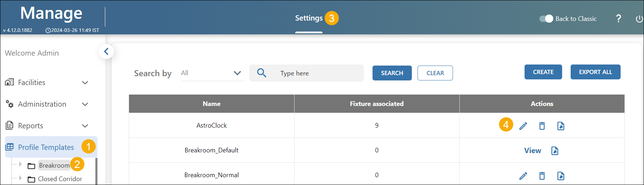
Task: Click the Manage application title
Action: pos(51,13)
